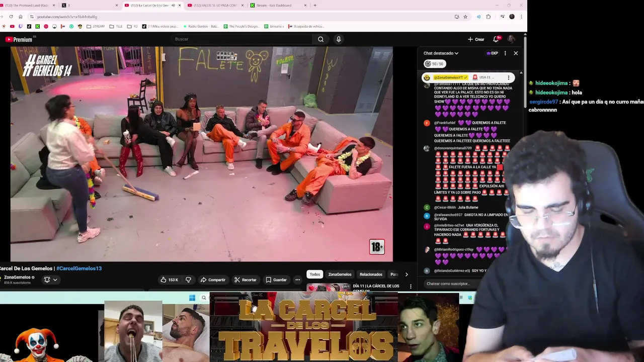Open the 50/50 target counter chip
This screenshot has width=644, height=362.
[x=434, y=64]
